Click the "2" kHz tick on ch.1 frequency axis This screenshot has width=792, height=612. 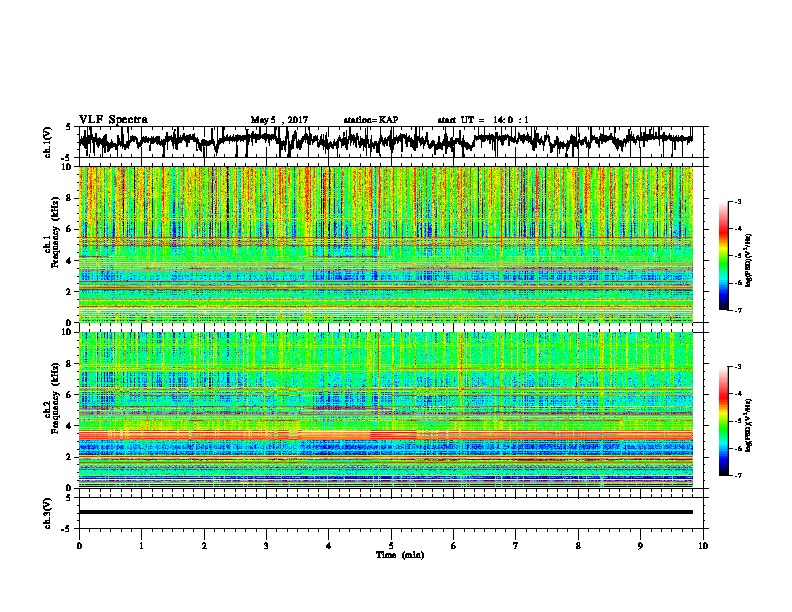coord(69,291)
